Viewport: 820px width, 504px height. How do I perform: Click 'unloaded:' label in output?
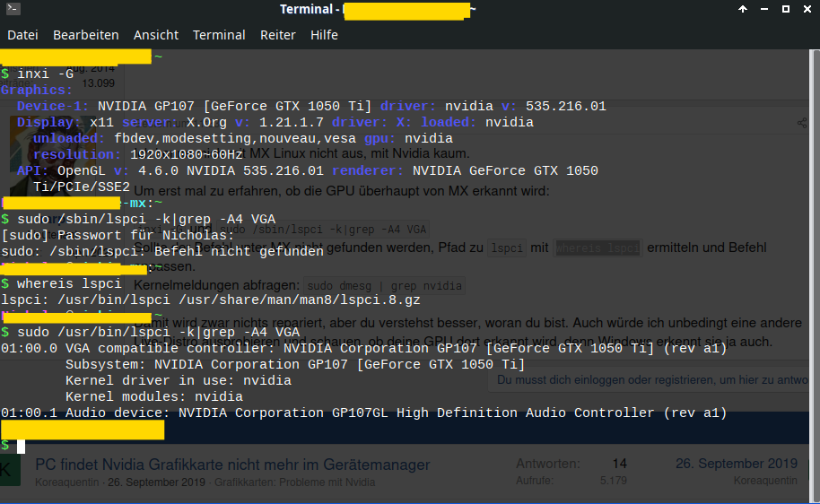pyautogui.click(x=69, y=138)
